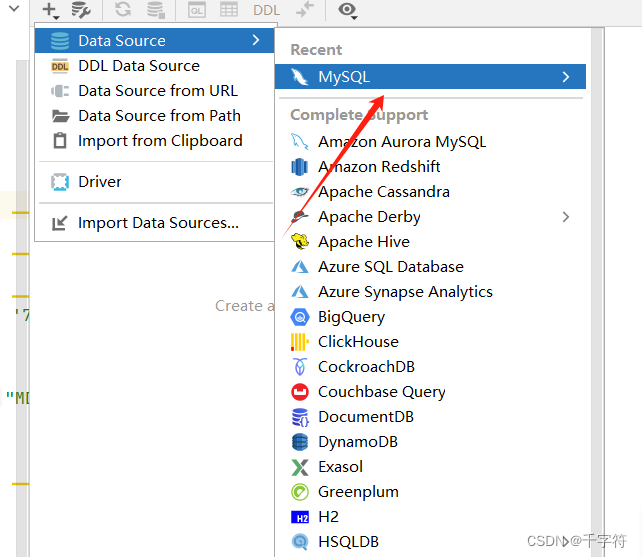The height and width of the screenshot is (557, 642).
Task: Select Amazon Aurora MySQL
Action: click(x=430, y=142)
